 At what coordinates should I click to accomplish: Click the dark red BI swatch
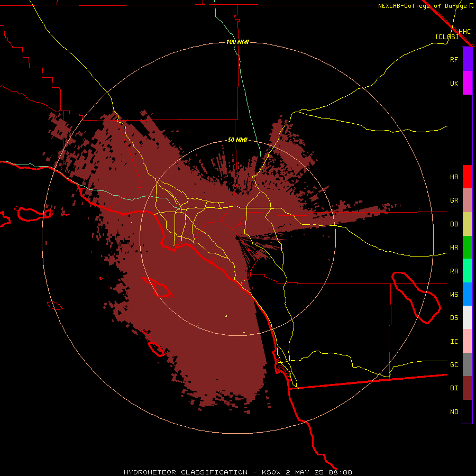[467, 388]
